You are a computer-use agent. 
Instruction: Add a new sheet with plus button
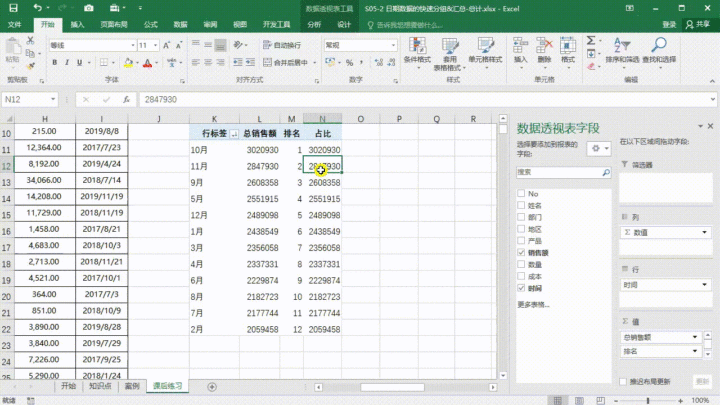tap(212, 387)
